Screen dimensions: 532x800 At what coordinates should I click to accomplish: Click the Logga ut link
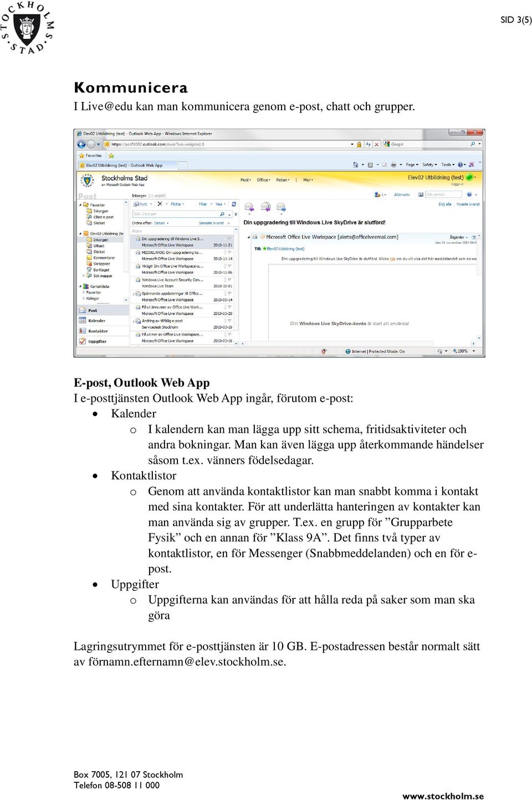pyautogui.click(x=457, y=184)
